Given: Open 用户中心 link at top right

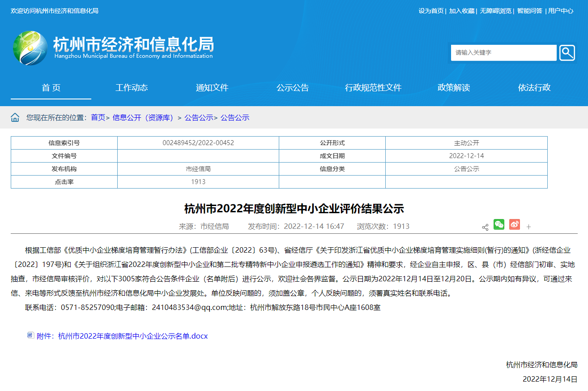Looking at the screenshot, I should pos(561,11).
